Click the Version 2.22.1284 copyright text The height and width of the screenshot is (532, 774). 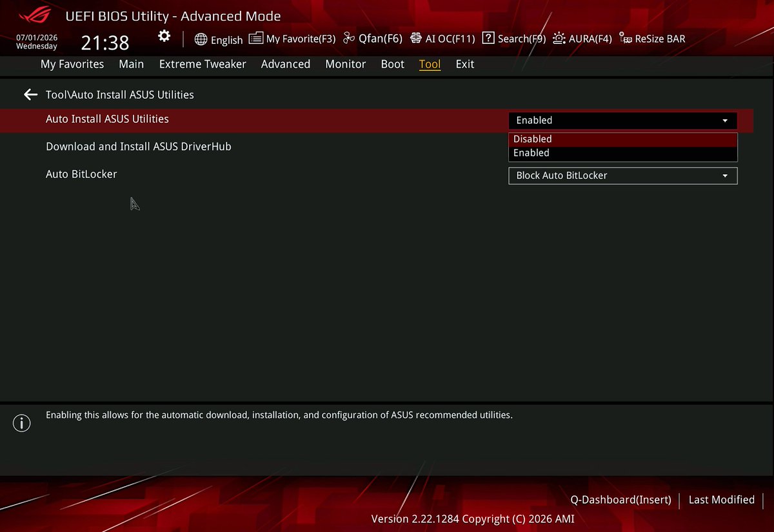[473, 518]
